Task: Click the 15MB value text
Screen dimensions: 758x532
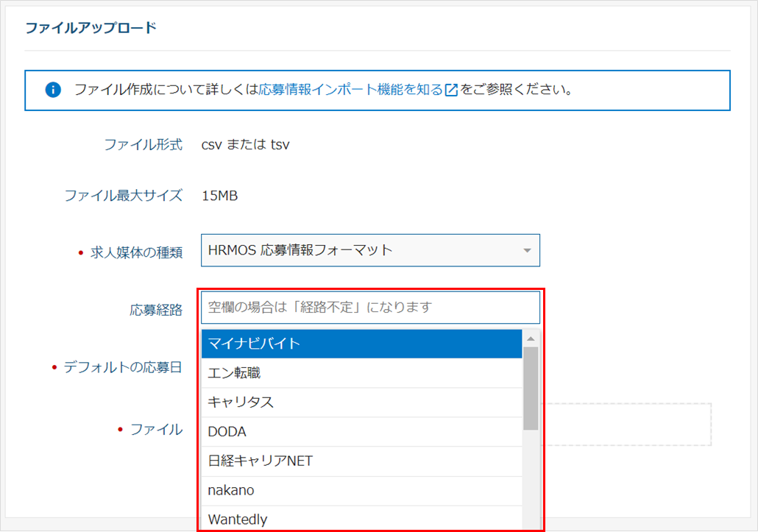Action: pos(219,196)
